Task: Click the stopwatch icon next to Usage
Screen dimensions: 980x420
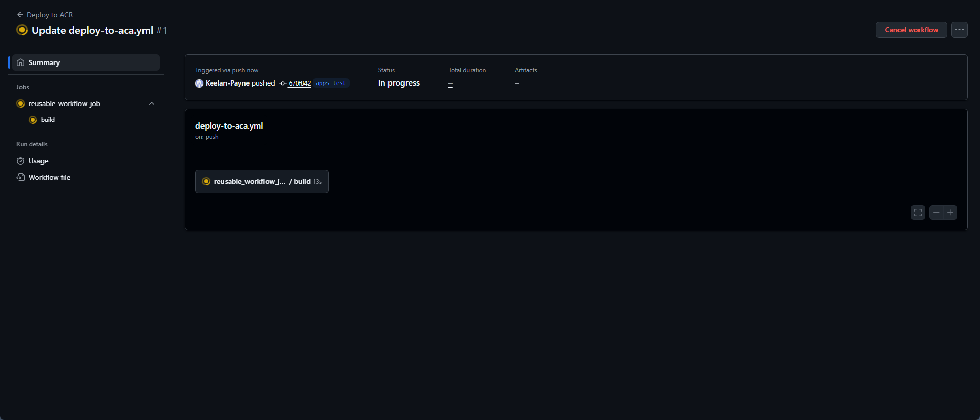Action: [21, 161]
